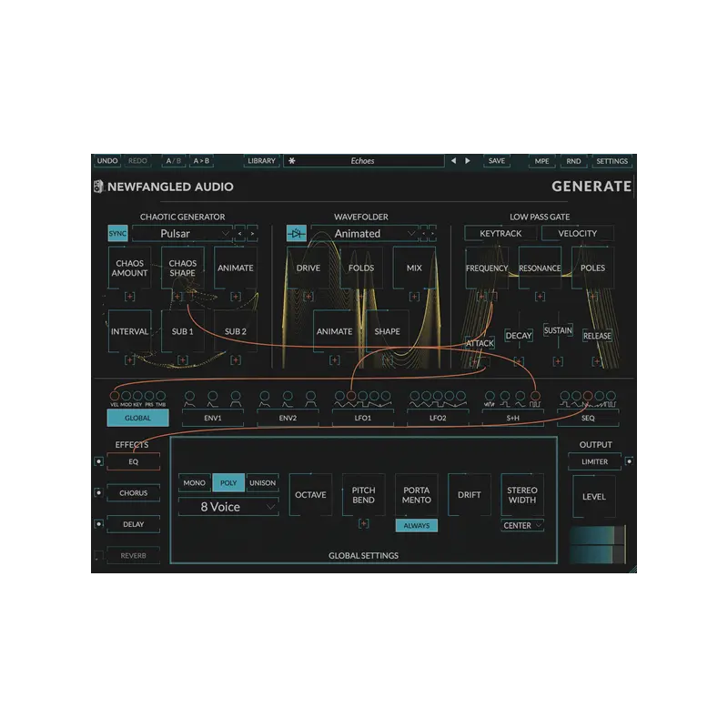Select UNISON voice mode

pyautogui.click(x=262, y=483)
